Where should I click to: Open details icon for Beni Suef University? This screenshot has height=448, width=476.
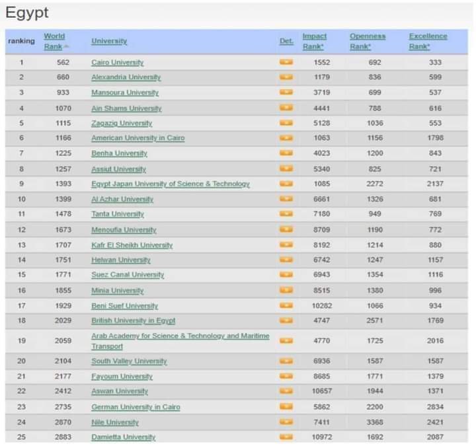[x=286, y=305]
